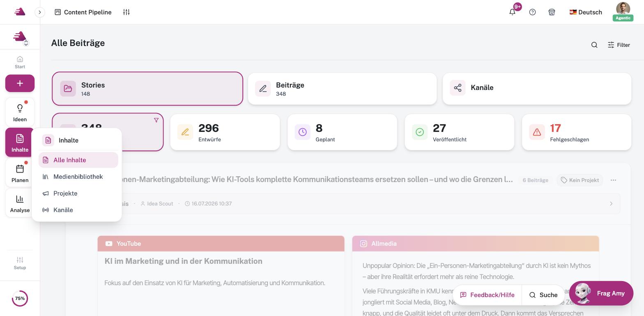The height and width of the screenshot is (316, 644).
Task: Click the search magnifier next to Filter
Action: coord(594,45)
